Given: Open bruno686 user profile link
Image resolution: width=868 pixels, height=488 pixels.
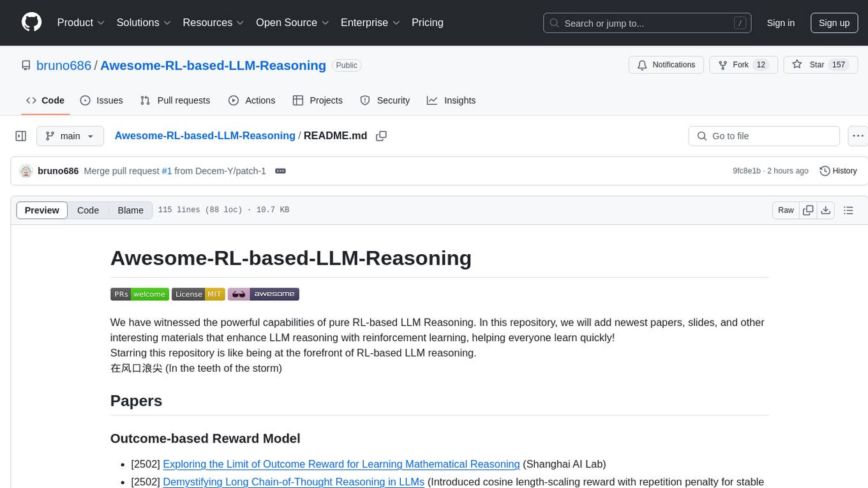Looking at the screenshot, I should 64,65.
